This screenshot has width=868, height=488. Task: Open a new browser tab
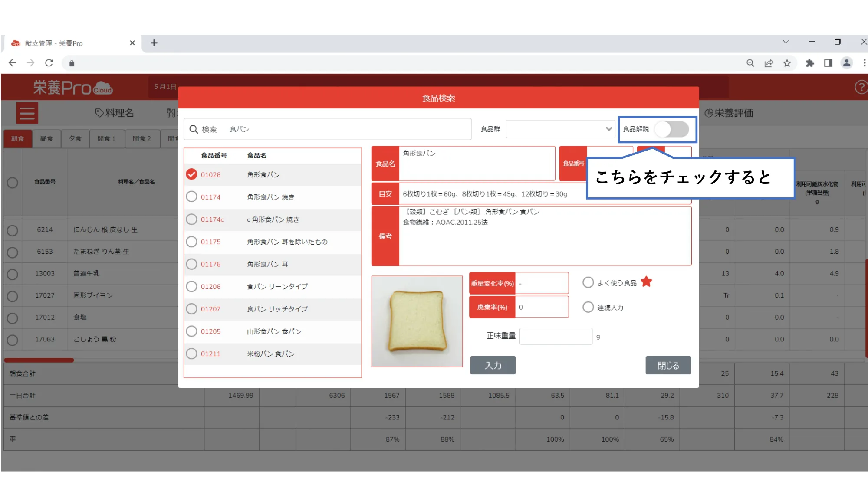point(154,43)
